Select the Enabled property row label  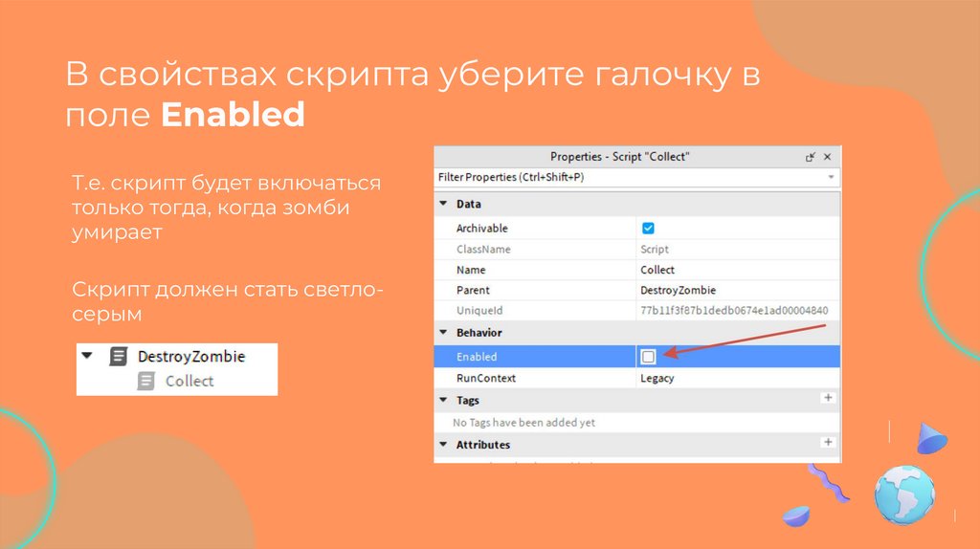(477, 357)
